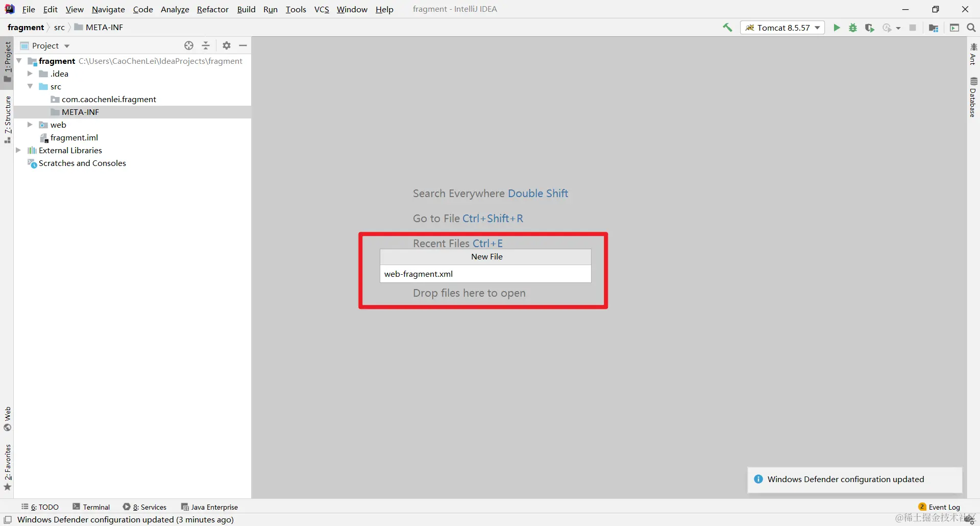
Task: Run Tomcat with green play icon
Action: [x=837, y=28]
